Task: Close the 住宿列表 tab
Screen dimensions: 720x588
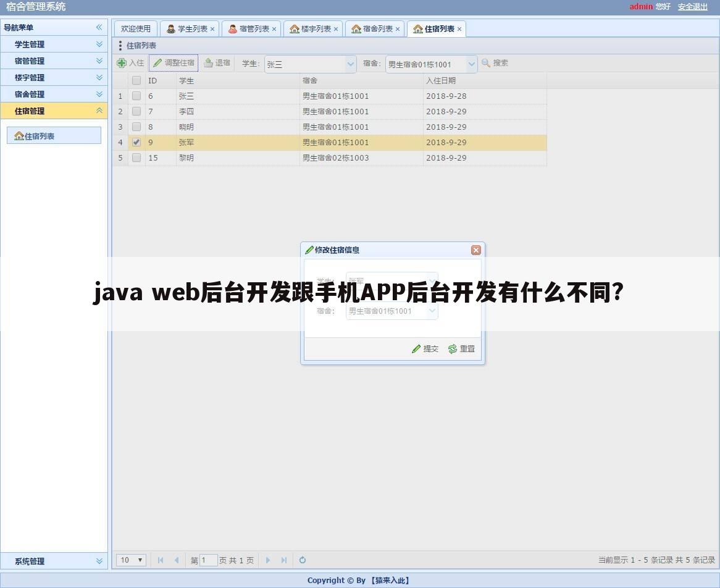Action: [x=459, y=29]
